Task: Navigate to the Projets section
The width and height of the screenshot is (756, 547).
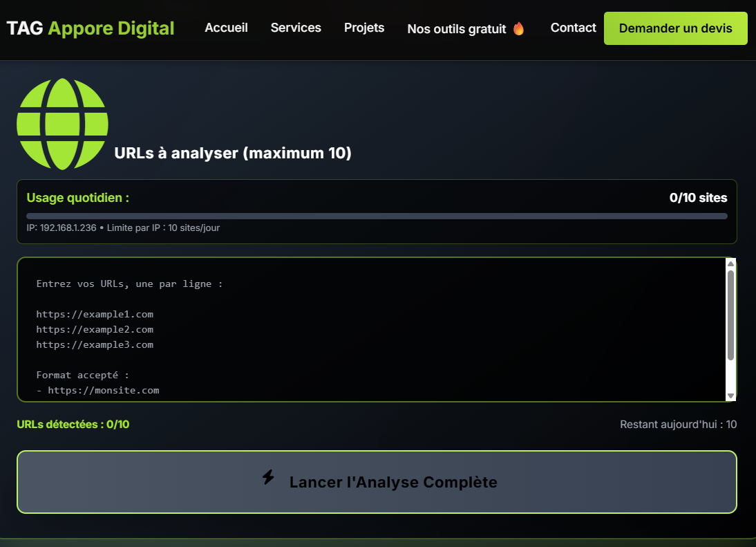Action: tap(364, 28)
